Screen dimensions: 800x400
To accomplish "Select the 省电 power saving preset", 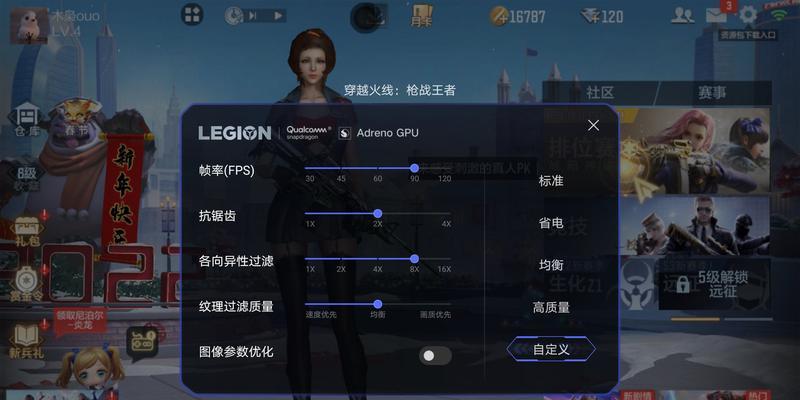I will tap(551, 223).
